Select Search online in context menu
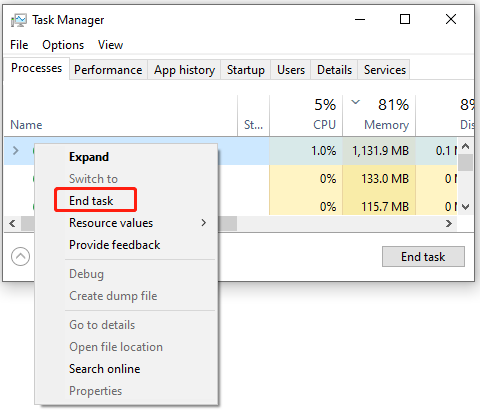This screenshot has width=480, height=411. tap(127, 369)
